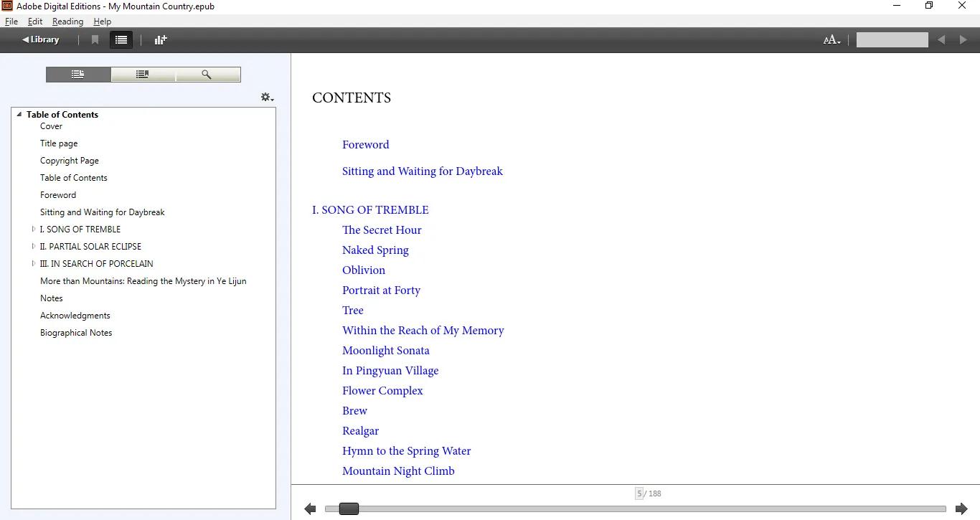Open the Help menu
This screenshot has height=520, width=980.
click(x=102, y=22)
